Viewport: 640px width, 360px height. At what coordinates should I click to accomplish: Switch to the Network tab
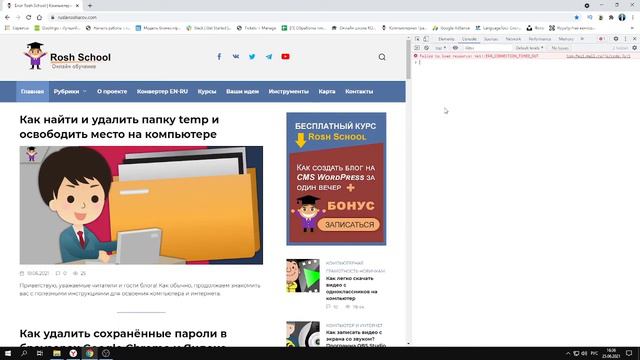pos(513,39)
